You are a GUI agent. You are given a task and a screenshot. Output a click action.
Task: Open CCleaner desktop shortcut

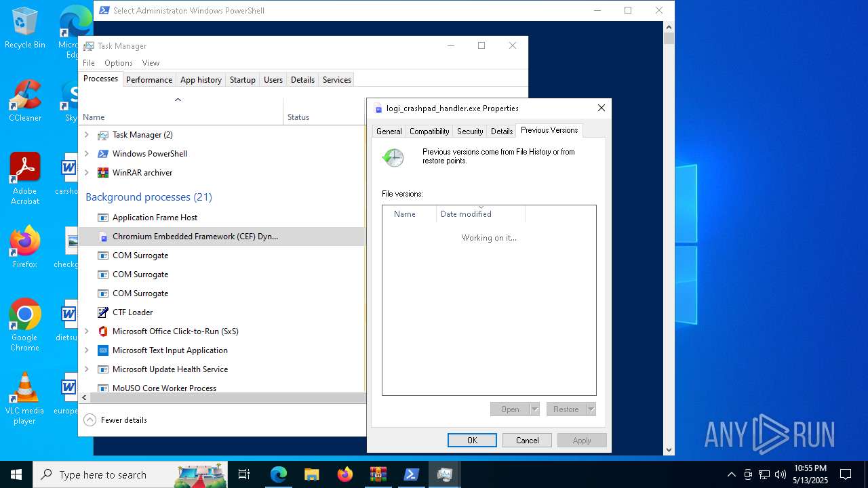(x=25, y=101)
